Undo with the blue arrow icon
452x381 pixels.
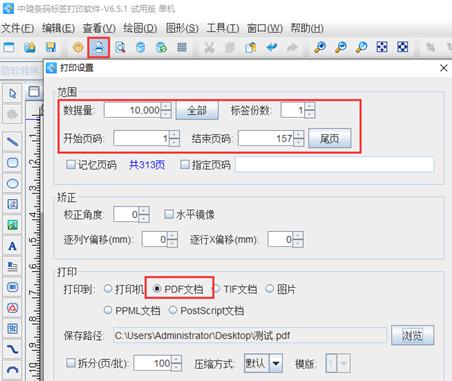[272, 47]
